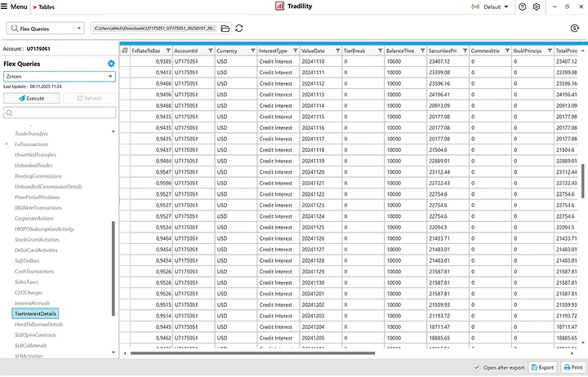
Task: Select TierInterestDetails in the tree
Action: click(35, 313)
